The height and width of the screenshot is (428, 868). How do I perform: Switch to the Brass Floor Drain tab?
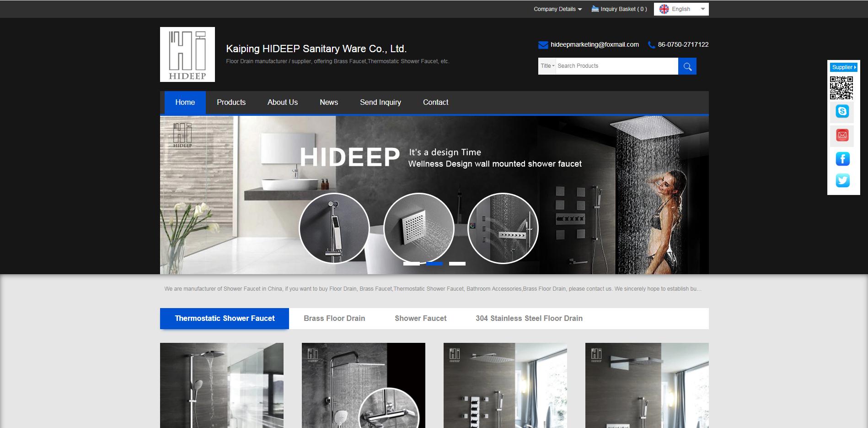[x=334, y=319]
